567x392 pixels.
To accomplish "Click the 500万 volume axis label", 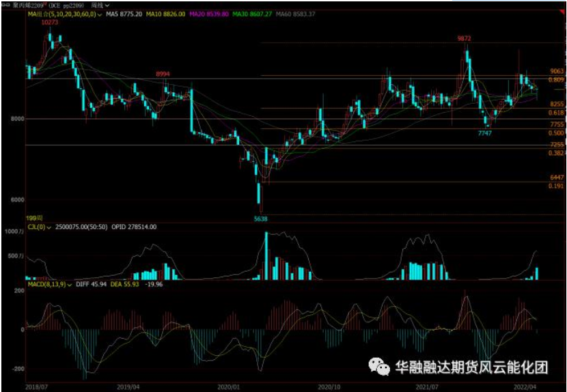I will click(15, 256).
